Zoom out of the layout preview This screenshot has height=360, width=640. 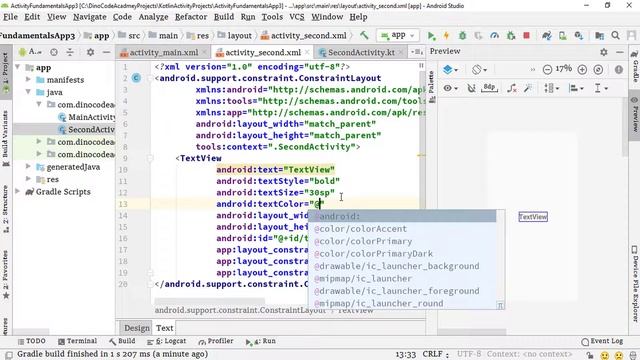tap(547, 69)
